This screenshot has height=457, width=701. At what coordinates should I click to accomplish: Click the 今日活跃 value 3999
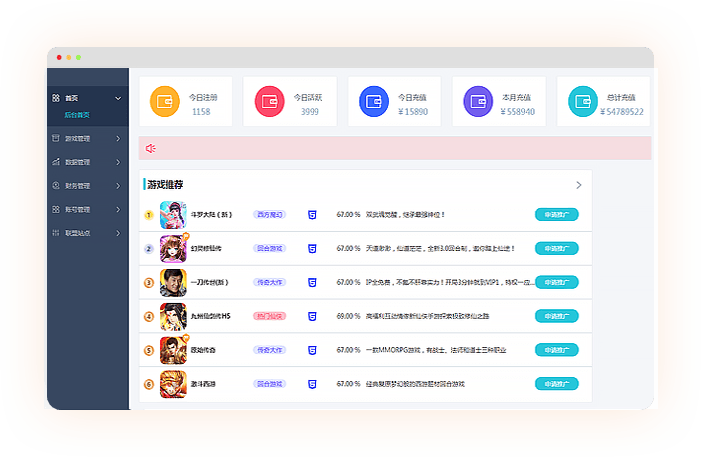pyautogui.click(x=310, y=112)
